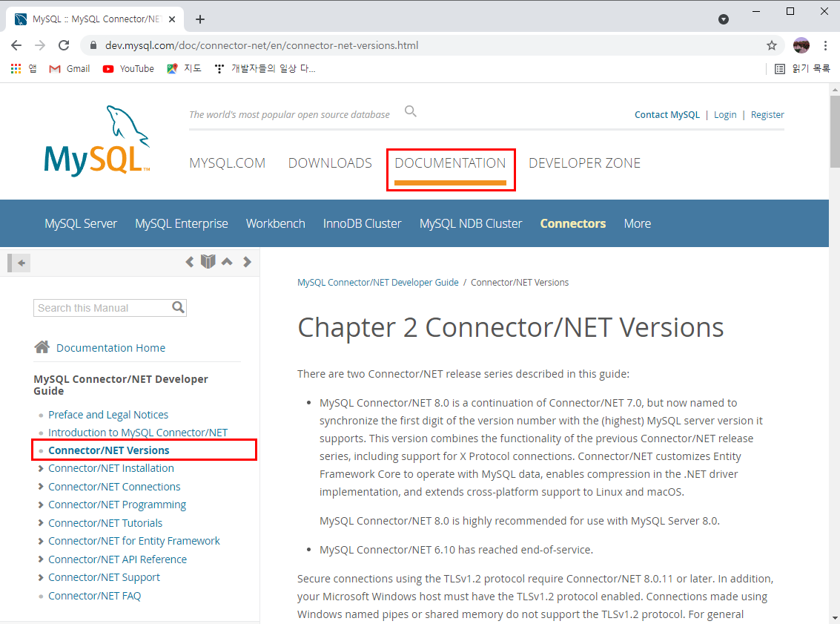The height and width of the screenshot is (624, 840).
Task: Go back with browser back arrow
Action: coord(16,45)
